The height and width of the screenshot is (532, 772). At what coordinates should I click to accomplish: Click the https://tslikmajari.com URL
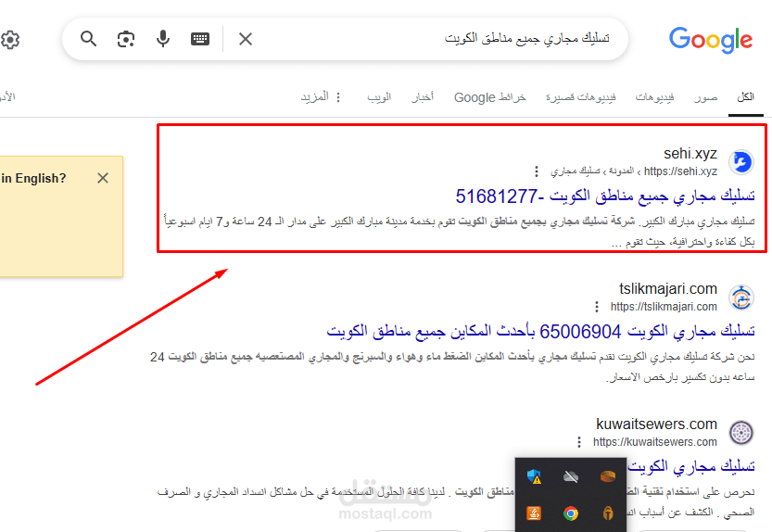coord(664,307)
